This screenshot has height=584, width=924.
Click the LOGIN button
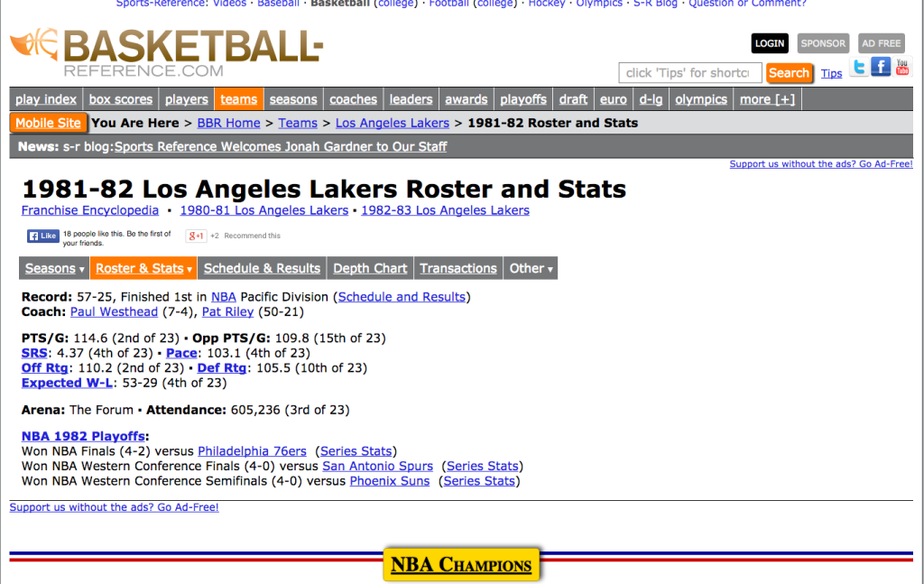770,43
